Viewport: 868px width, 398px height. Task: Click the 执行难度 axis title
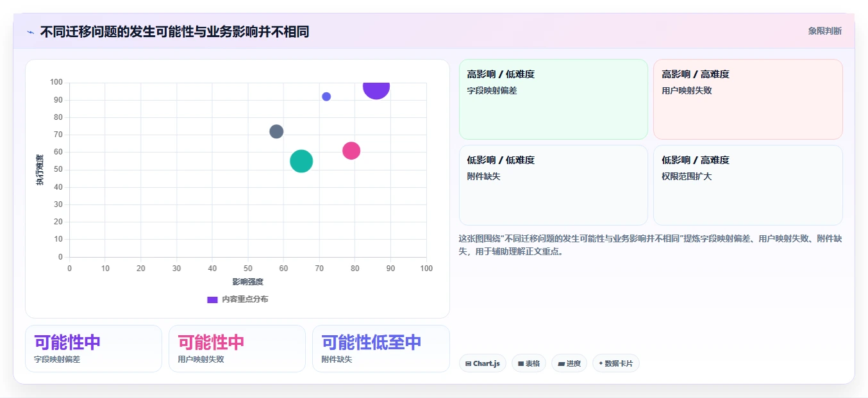[40, 170]
